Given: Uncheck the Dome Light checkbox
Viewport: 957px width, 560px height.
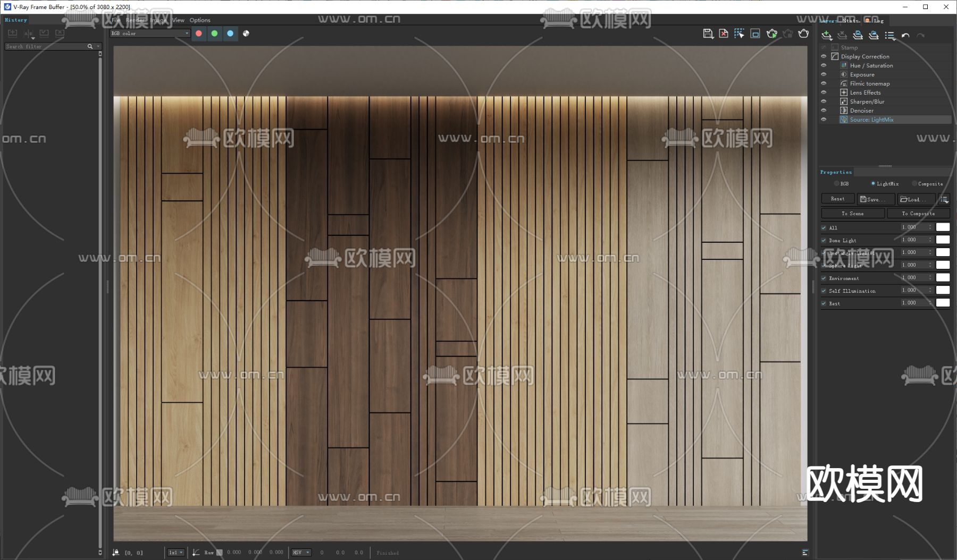Looking at the screenshot, I should [x=824, y=240].
